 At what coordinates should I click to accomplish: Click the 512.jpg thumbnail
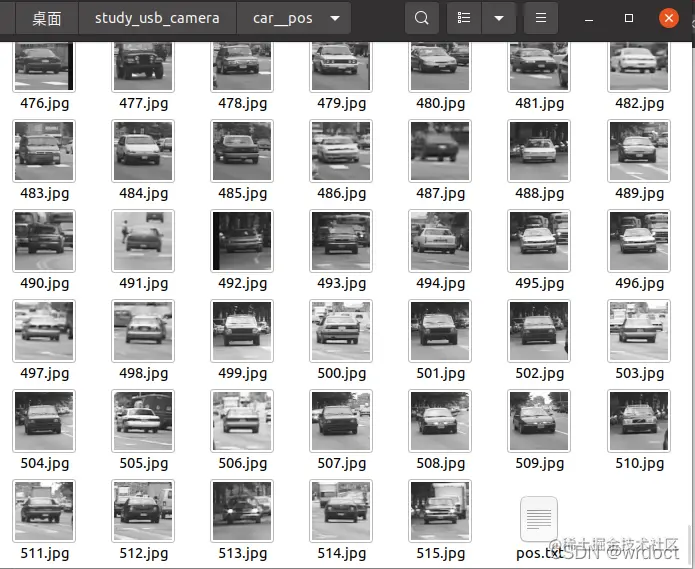143,511
